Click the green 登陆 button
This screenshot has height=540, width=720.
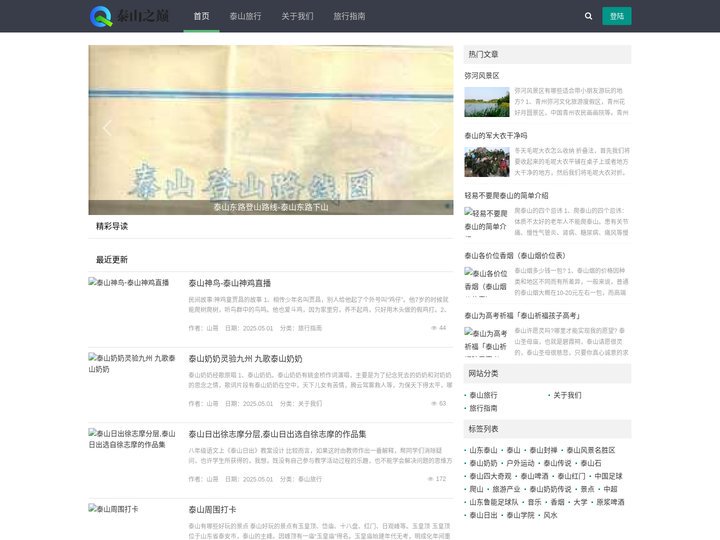(617, 16)
